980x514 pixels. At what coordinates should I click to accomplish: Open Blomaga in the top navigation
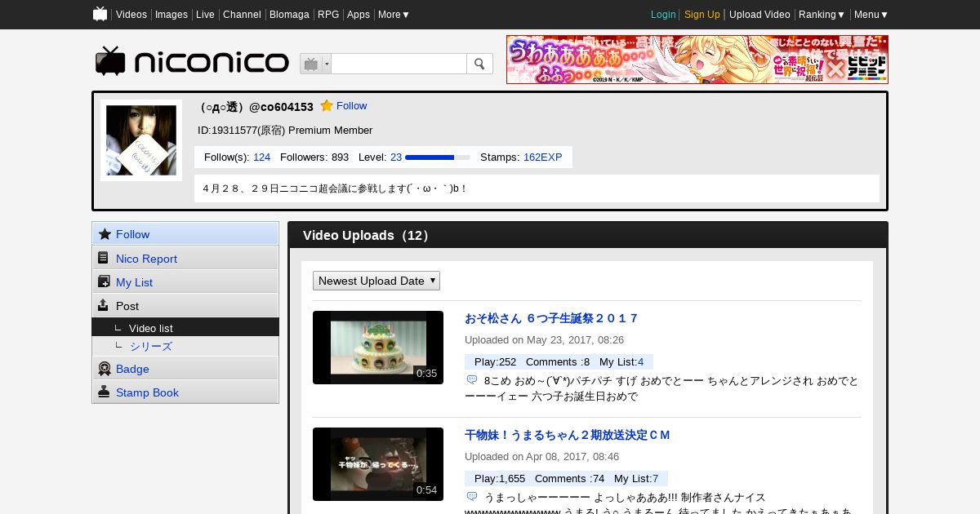[289, 15]
